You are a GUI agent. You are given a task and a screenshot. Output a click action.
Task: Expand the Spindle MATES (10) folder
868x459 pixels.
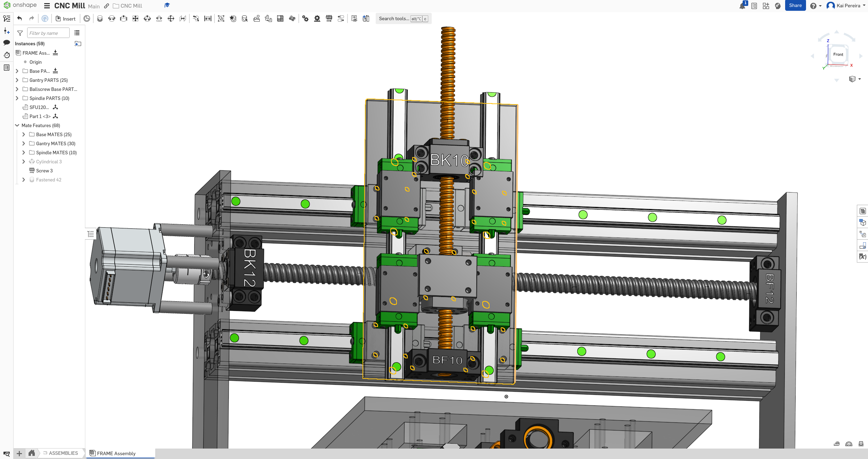(x=24, y=153)
